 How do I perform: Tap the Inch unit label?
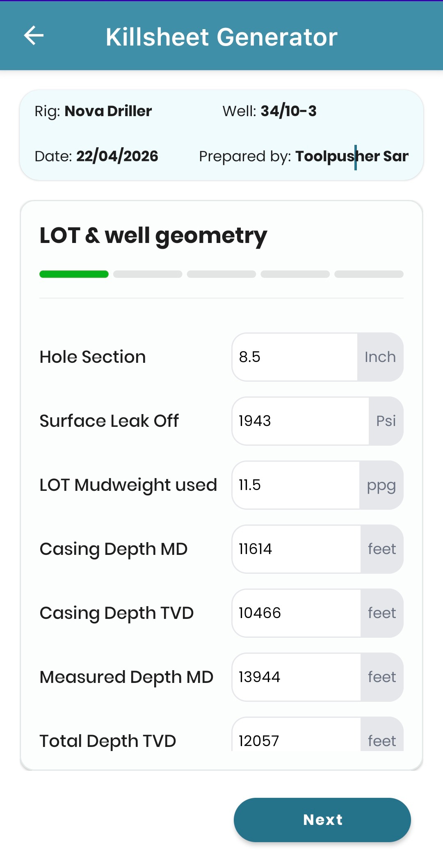(x=380, y=357)
